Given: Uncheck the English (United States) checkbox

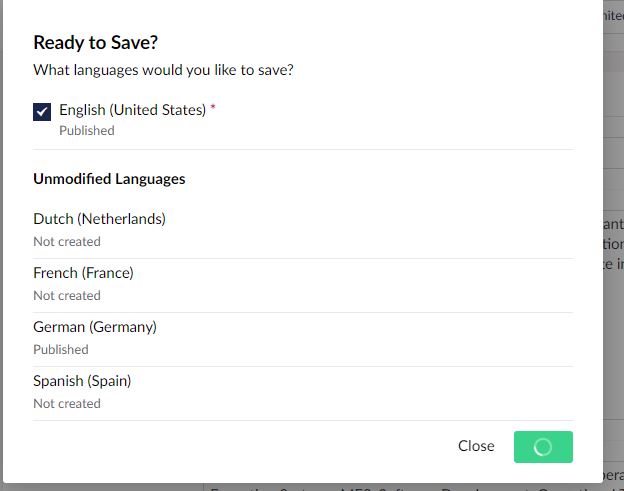Looking at the screenshot, I should (42, 112).
